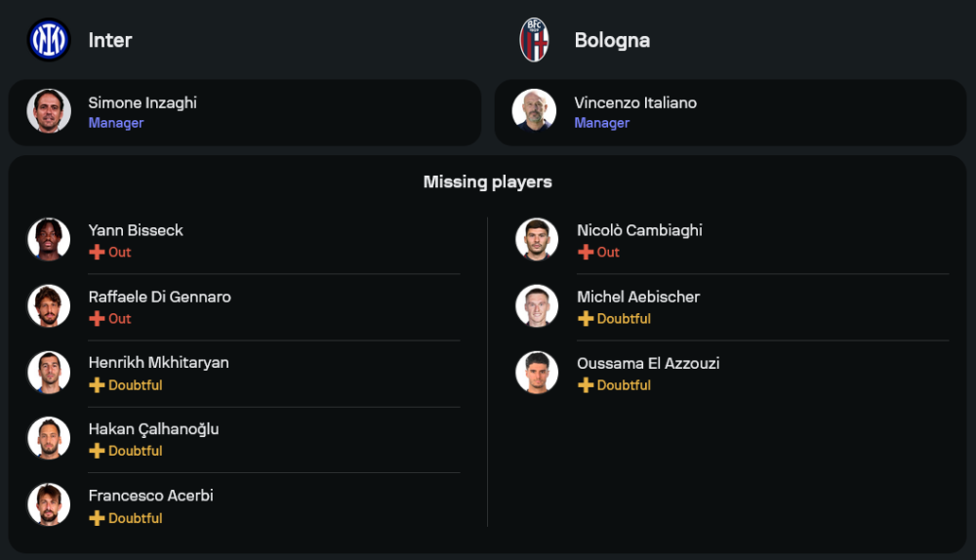The image size is (976, 560).
Task: Click the Bologna club crest icon
Action: 534,40
